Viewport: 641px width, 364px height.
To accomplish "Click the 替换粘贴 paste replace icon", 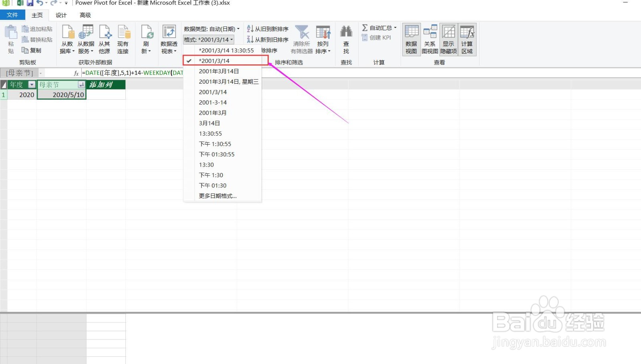I will coord(25,39).
